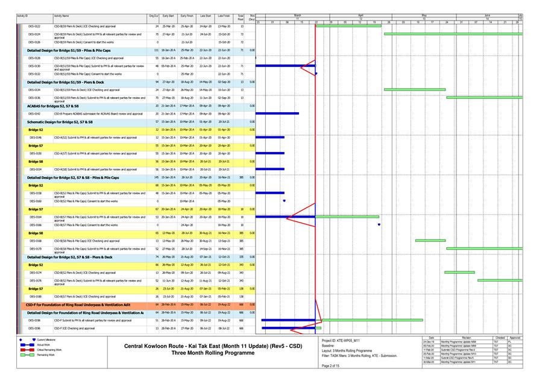The height and width of the screenshot is (392, 554).
Task: Click the Current Milestone diamond in legend
Action: point(21,340)
